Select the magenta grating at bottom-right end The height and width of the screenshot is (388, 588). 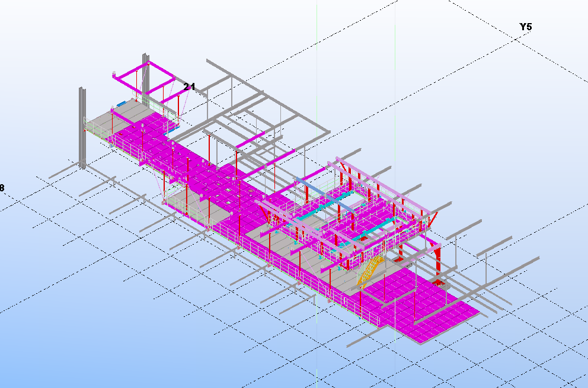coord(445,317)
